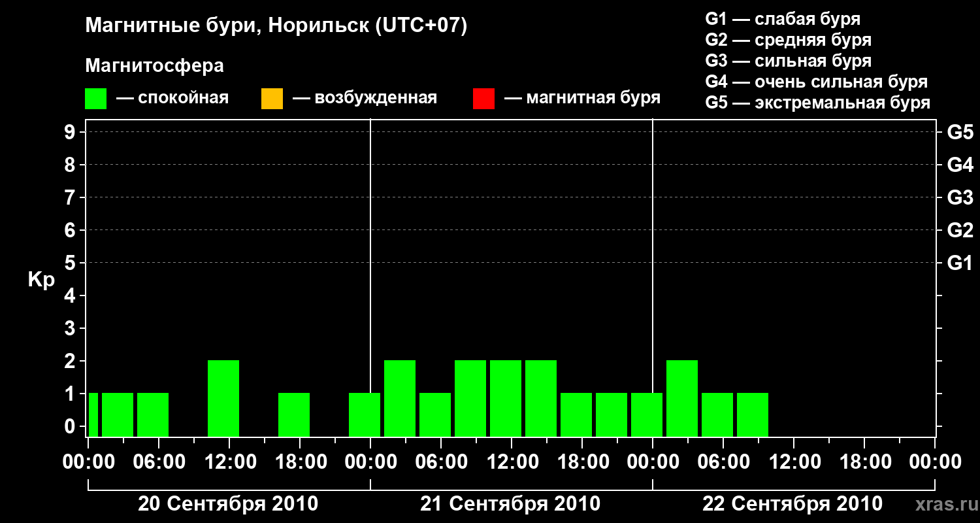Image resolution: width=980 pixels, height=523 pixels.
Task: Click the Kp 2 bar on 22 September
Action: [x=682, y=398]
